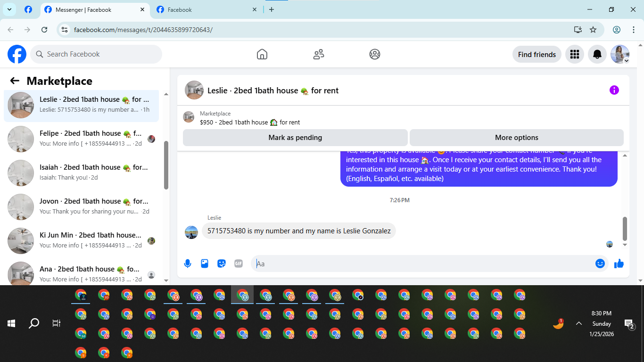
Task: Open the notifications bell
Action: (597, 54)
